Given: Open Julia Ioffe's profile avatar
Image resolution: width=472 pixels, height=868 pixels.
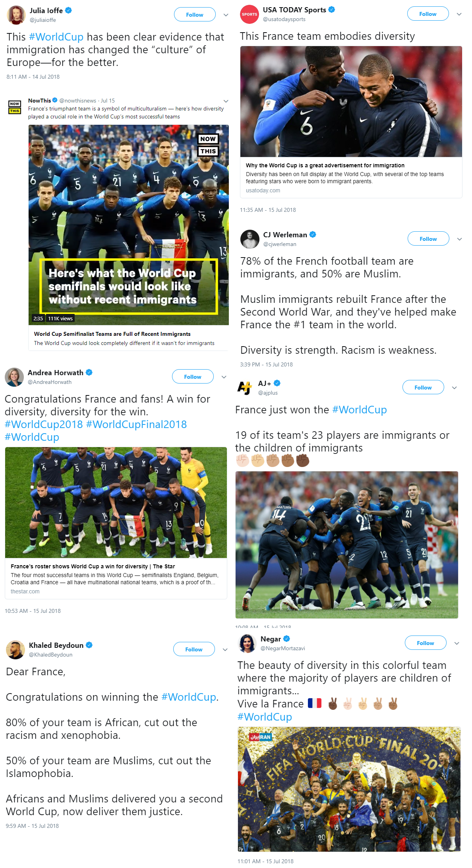Looking at the screenshot, I should click(x=16, y=15).
